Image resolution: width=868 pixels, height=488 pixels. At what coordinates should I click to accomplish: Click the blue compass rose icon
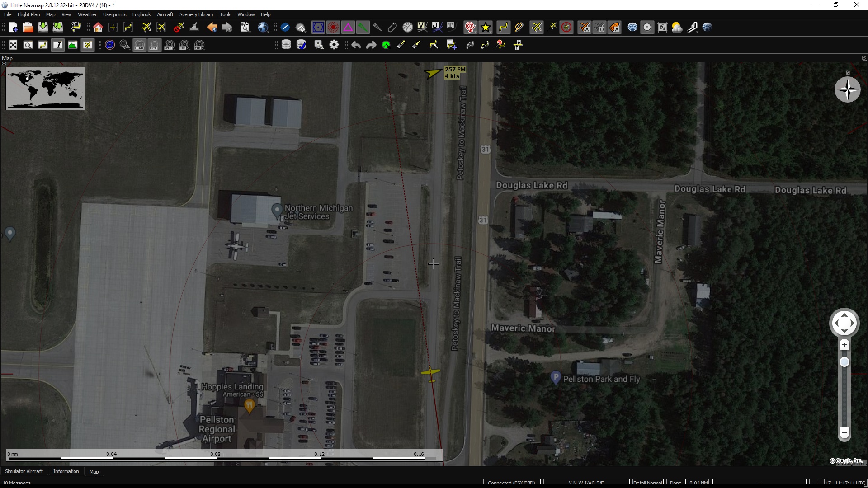(110, 45)
